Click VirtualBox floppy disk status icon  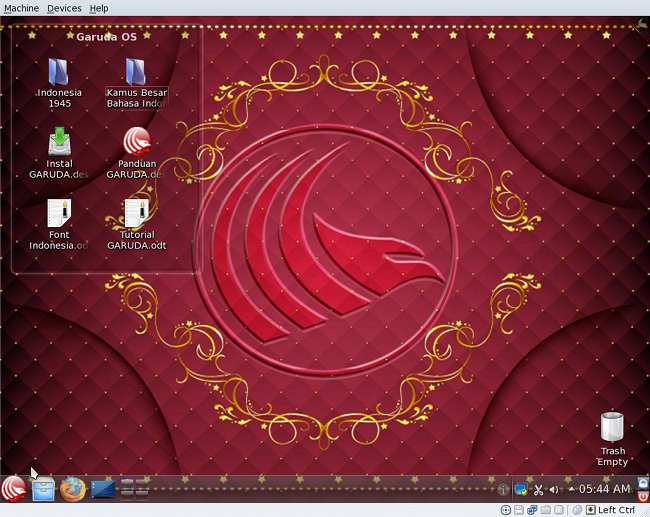519,510
